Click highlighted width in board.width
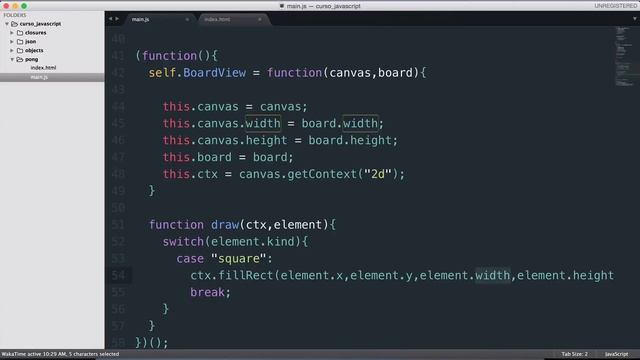640x360 pixels. (x=360, y=124)
